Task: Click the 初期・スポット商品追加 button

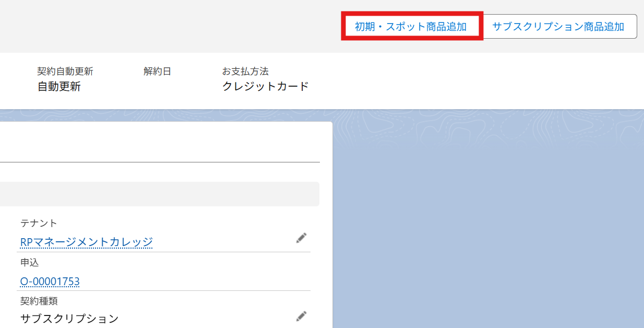Action: (x=411, y=27)
